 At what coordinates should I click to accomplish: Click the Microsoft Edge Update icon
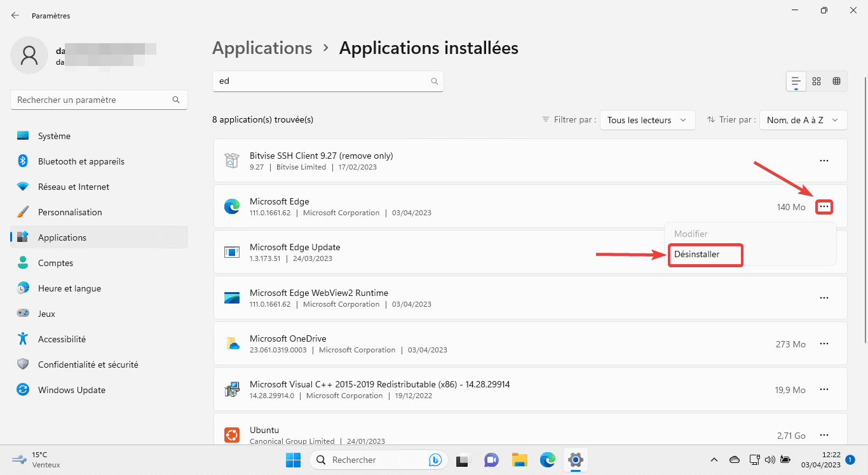point(232,252)
